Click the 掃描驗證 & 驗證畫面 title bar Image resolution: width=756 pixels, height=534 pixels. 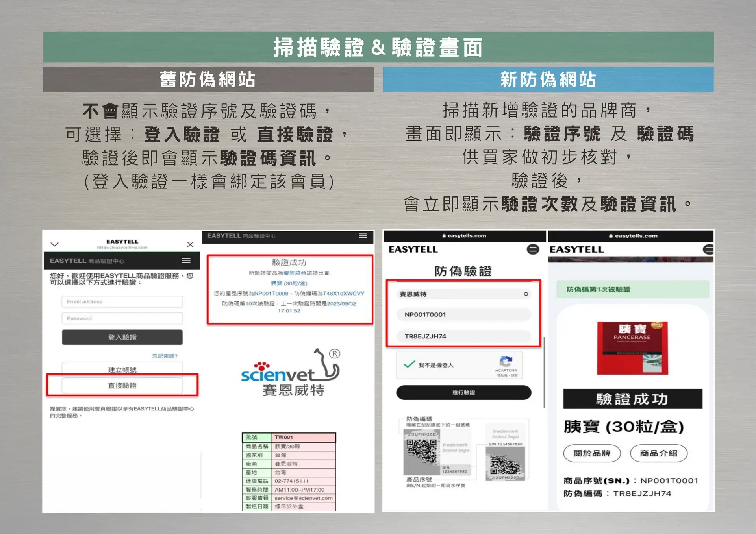(378, 47)
